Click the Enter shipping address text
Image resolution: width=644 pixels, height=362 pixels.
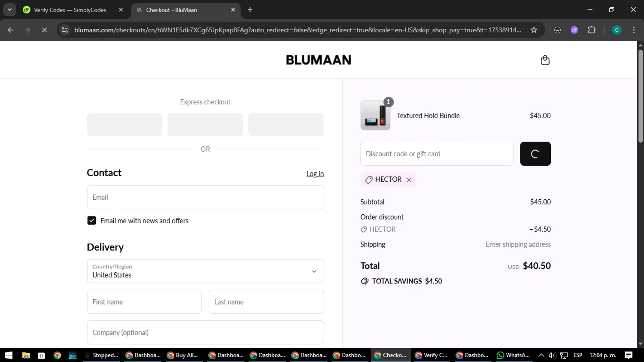tap(518, 244)
